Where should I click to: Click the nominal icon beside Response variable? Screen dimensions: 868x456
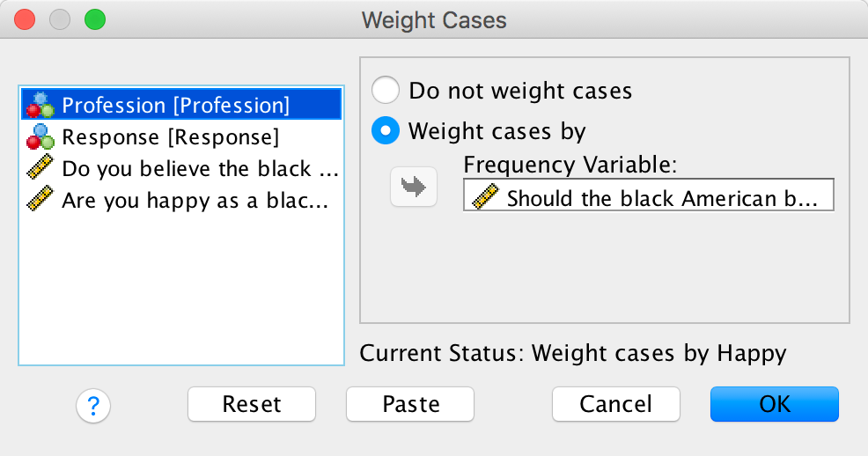[x=40, y=137]
